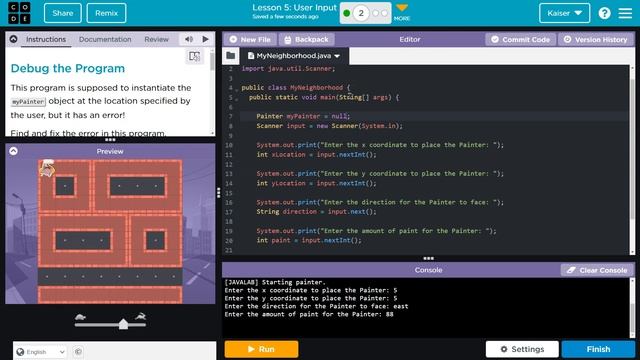Click the "int xLocation" line
The image size is (640, 360).
[x=316, y=155]
